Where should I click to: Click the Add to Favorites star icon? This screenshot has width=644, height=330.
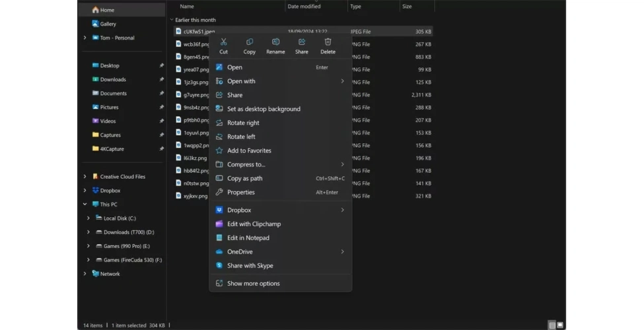(219, 150)
